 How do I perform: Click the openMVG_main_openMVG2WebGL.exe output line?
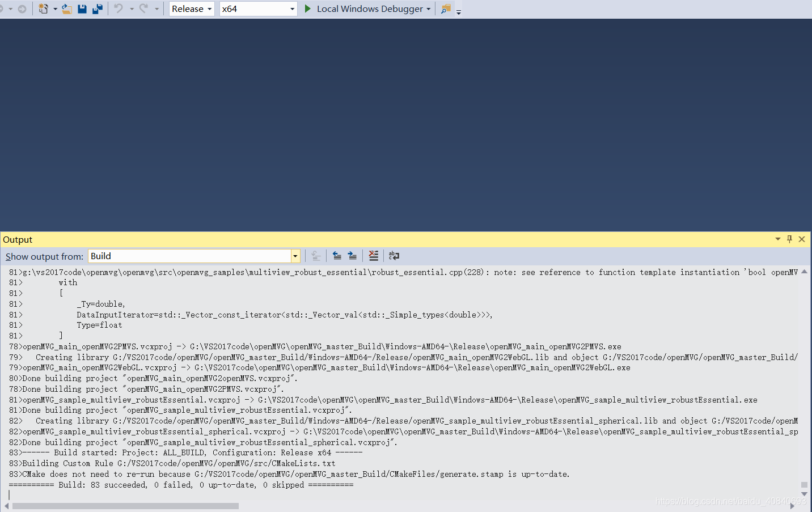click(319, 367)
